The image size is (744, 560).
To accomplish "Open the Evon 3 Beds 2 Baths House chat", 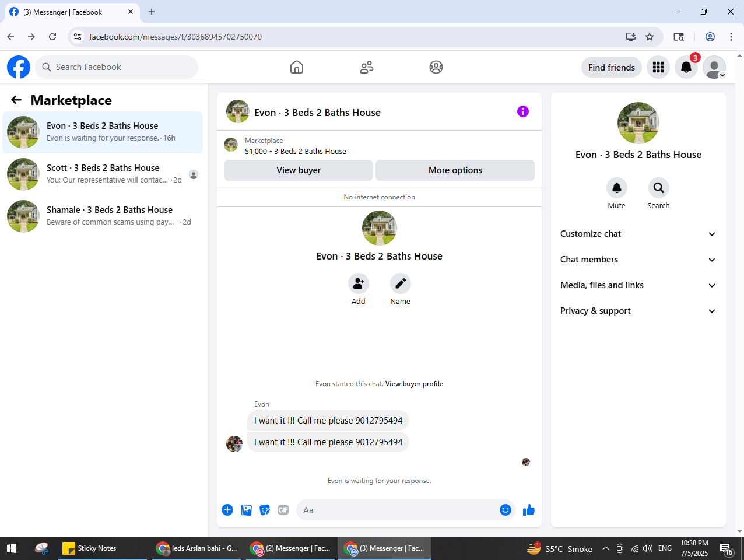I will coord(103,132).
